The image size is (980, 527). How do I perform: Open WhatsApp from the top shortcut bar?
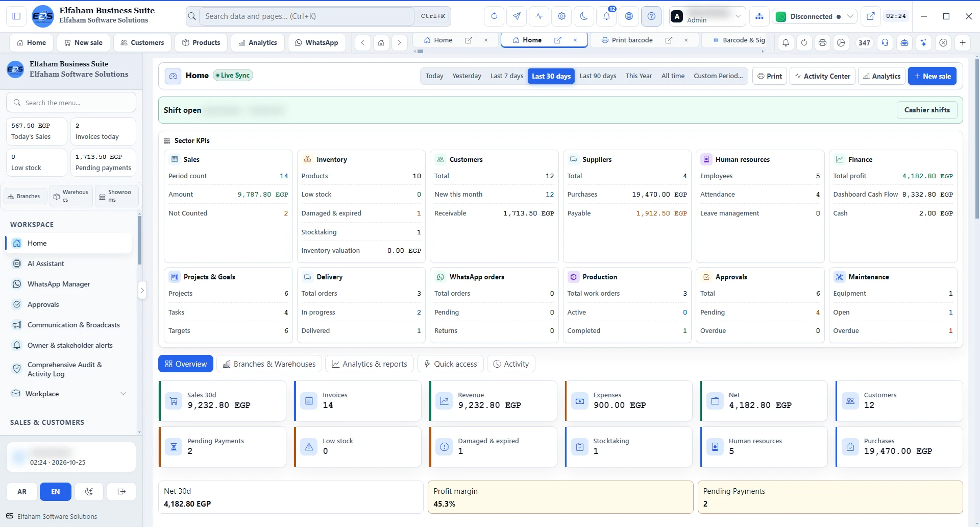click(316, 43)
